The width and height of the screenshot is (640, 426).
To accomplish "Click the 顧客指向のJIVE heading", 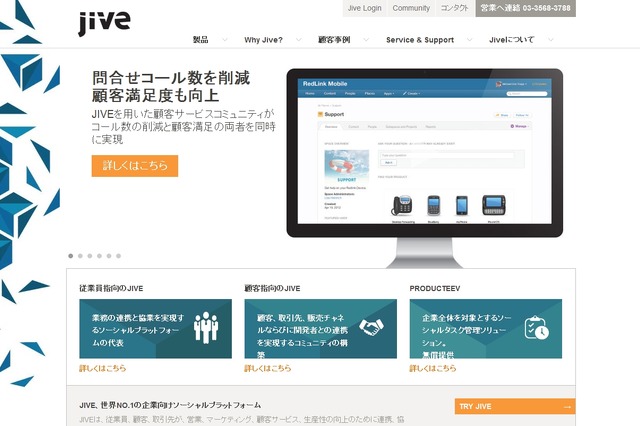I will click(272, 288).
